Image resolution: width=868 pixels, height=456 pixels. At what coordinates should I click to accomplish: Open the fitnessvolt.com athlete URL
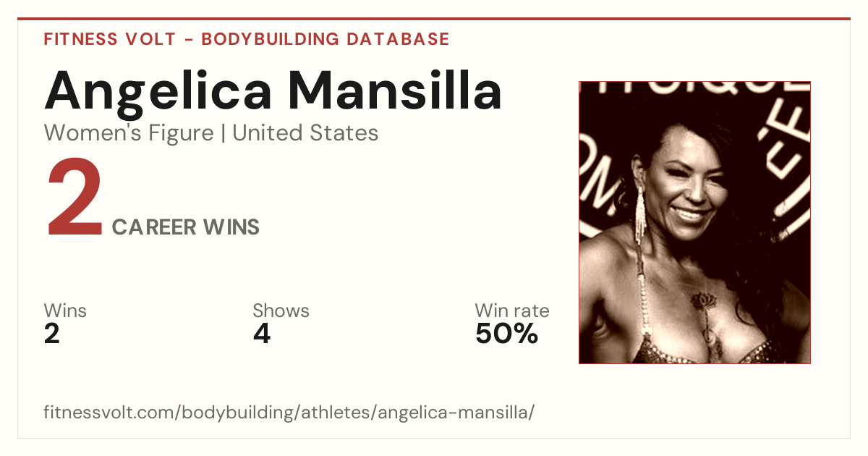[289, 413]
